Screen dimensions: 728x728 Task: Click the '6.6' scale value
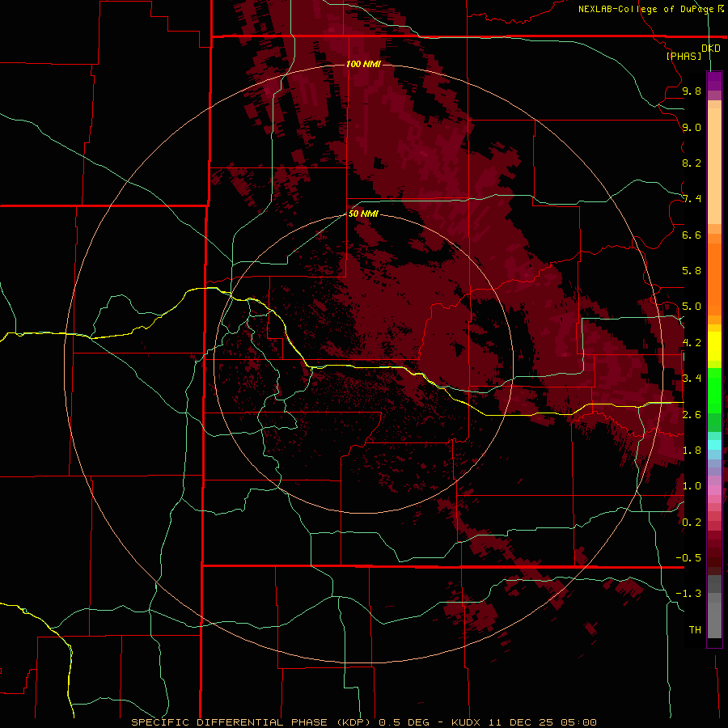point(692,235)
